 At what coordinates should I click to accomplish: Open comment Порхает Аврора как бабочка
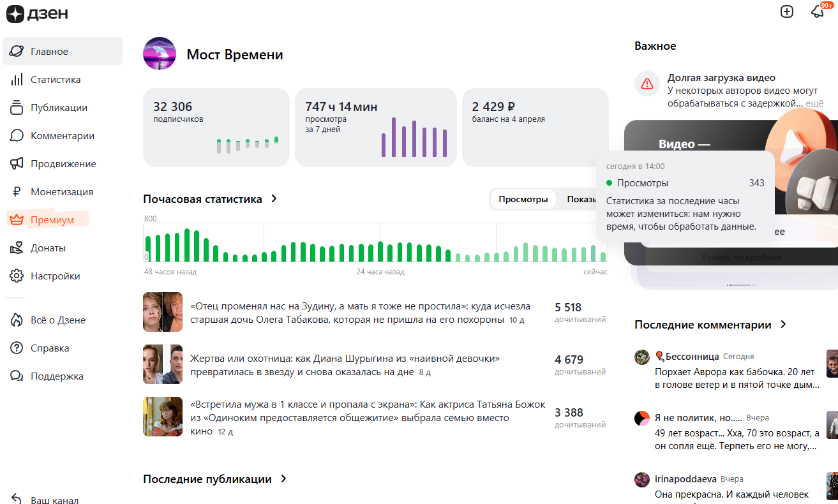pyautogui.click(x=737, y=378)
